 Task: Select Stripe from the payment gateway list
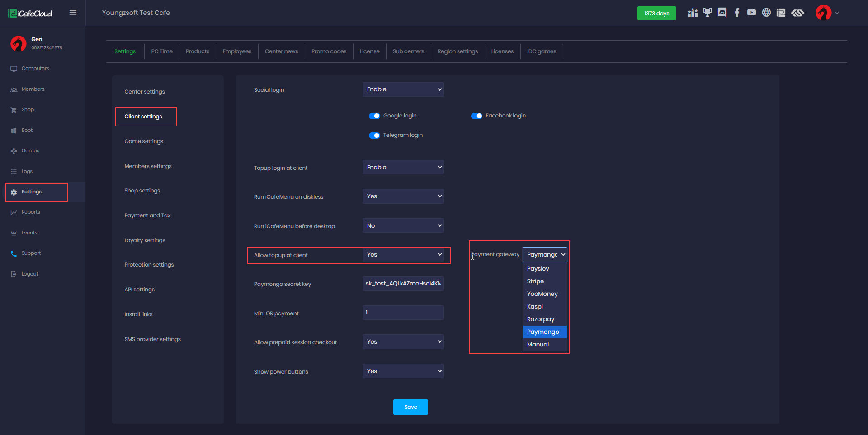tap(535, 281)
